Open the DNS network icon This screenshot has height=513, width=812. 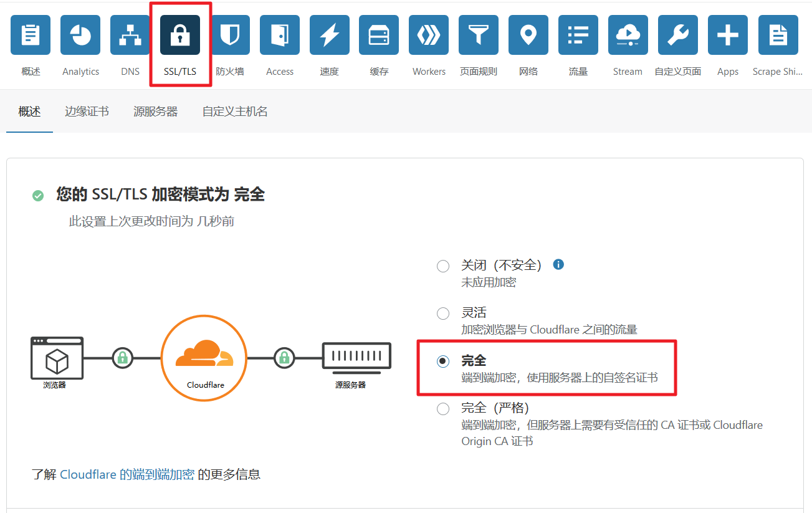[x=130, y=35]
